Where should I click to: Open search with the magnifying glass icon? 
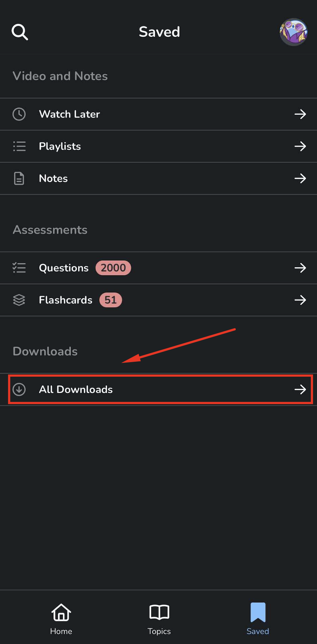(x=20, y=32)
